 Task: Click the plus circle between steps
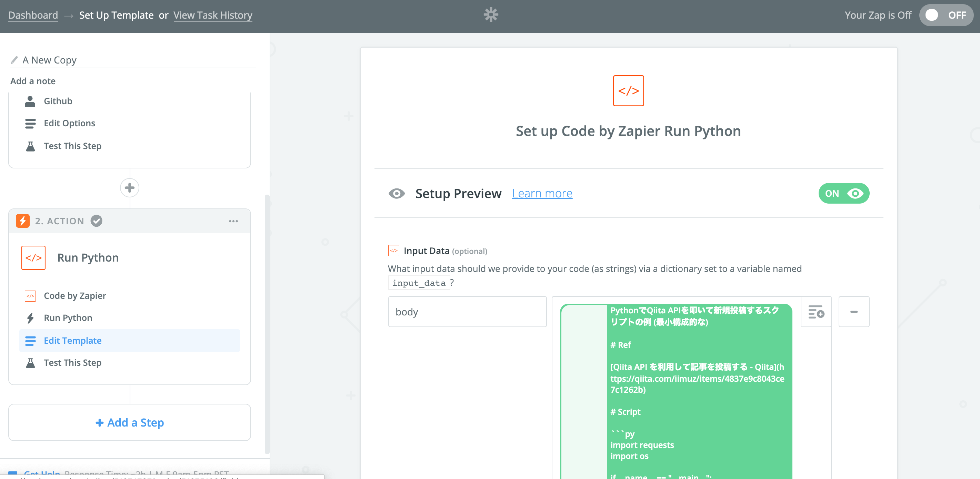coord(130,188)
